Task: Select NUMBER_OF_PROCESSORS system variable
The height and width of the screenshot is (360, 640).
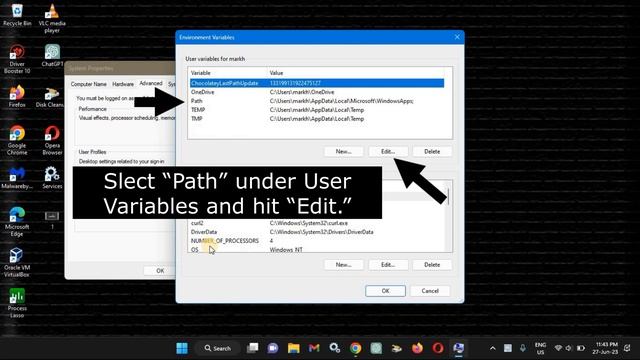Action: coord(317,241)
